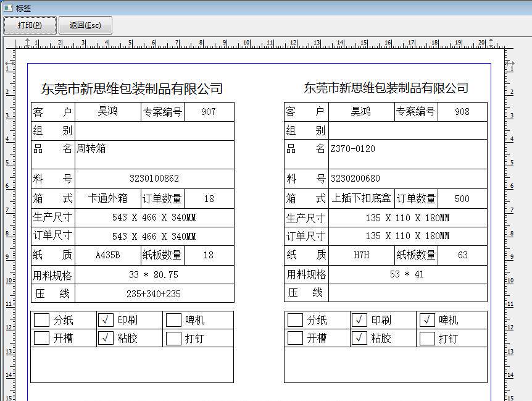The height and width of the screenshot is (401, 532).
Task: Click box style 卡通外箱
Action: (107, 198)
